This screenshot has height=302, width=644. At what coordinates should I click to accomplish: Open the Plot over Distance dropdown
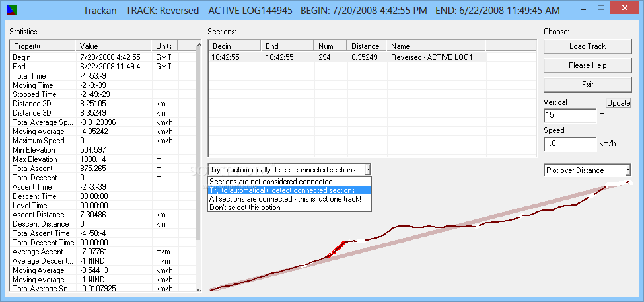click(x=628, y=170)
